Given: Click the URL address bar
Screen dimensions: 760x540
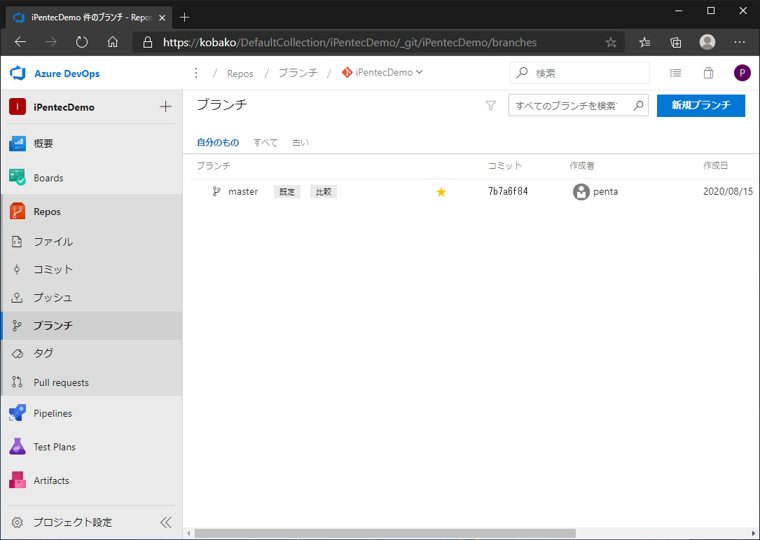Looking at the screenshot, I should pyautogui.click(x=379, y=43).
